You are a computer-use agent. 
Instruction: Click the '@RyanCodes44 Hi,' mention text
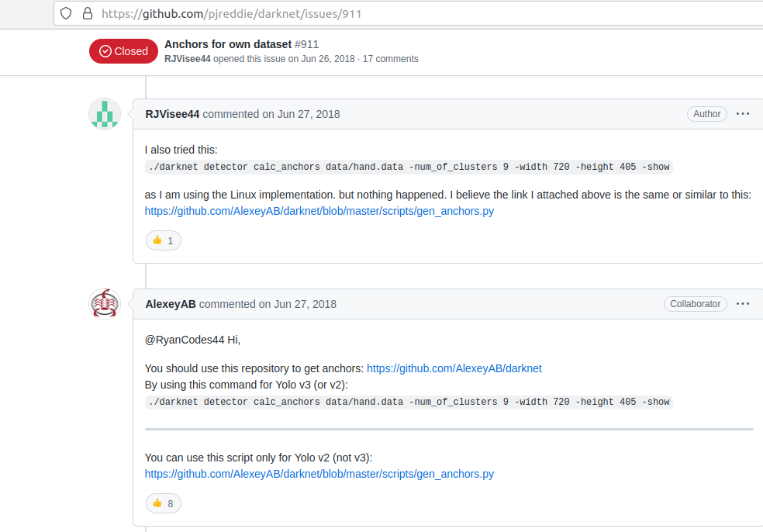(193, 340)
